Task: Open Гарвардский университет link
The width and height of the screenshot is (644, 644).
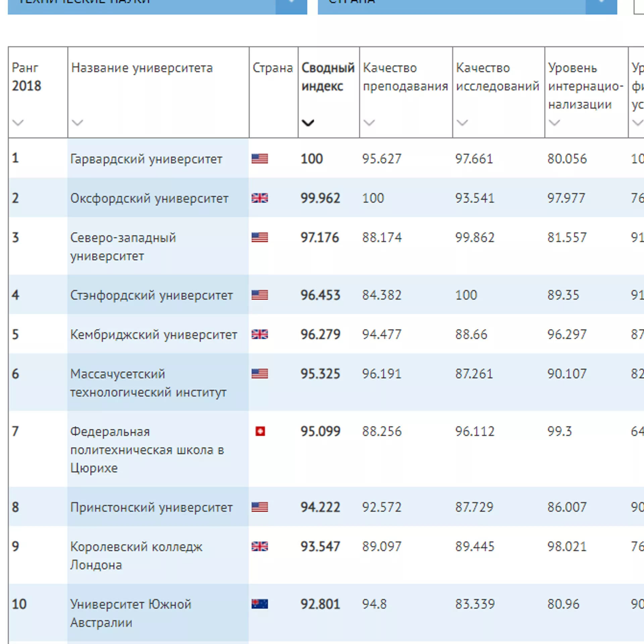Action: click(146, 159)
